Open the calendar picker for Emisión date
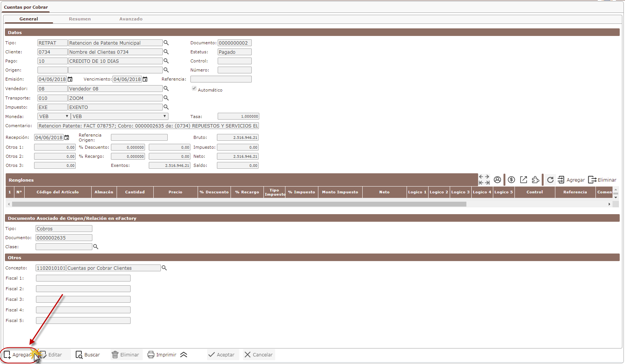Screen dimensions: 625x364 70,79
